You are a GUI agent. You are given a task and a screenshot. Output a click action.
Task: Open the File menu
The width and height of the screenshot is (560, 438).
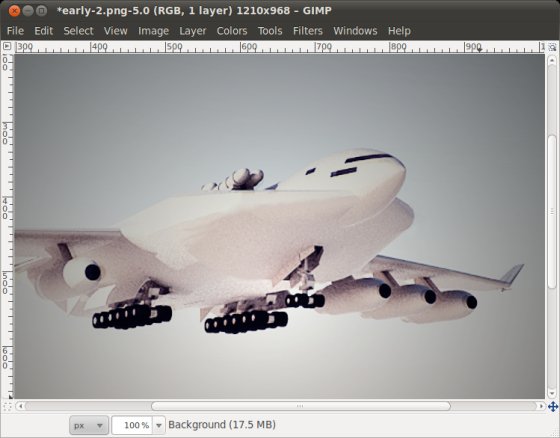[x=15, y=31]
